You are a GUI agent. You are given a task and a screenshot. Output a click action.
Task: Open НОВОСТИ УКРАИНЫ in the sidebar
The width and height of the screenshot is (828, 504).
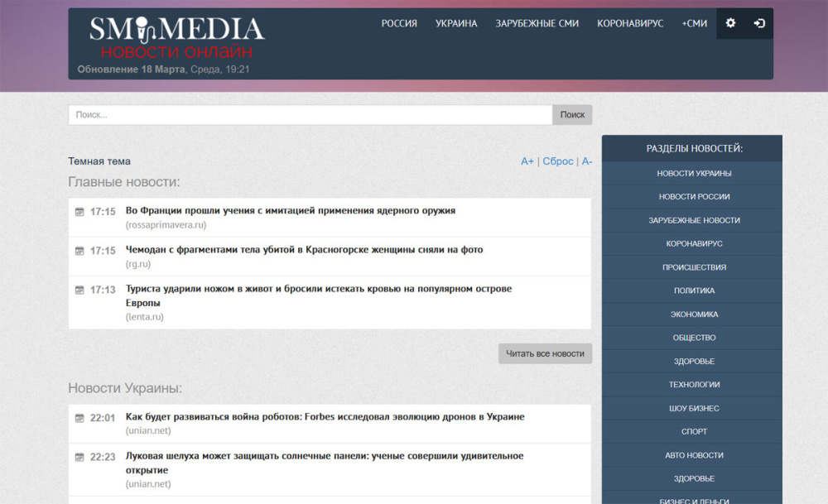tap(693, 173)
